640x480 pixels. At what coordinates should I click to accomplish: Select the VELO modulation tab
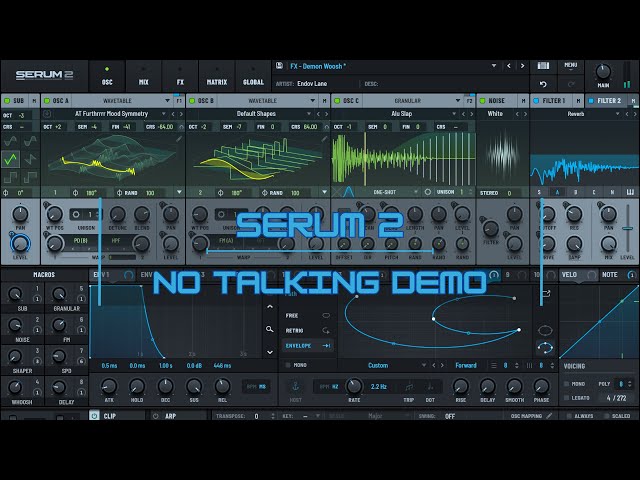pyautogui.click(x=569, y=275)
